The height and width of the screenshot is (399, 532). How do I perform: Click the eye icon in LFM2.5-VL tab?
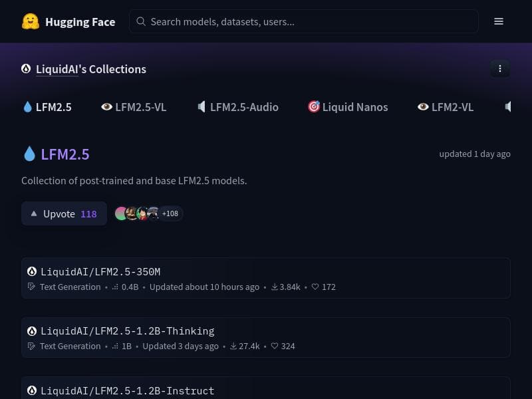106,107
